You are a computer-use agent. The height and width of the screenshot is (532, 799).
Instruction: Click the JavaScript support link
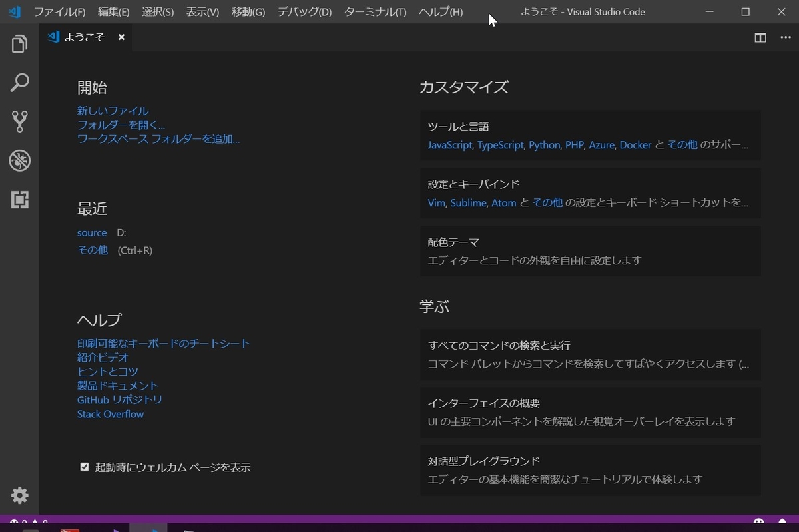pyautogui.click(x=449, y=145)
